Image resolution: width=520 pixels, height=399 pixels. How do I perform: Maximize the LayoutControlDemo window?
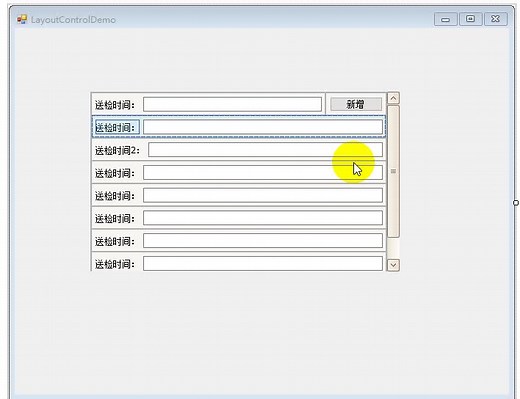(x=470, y=19)
